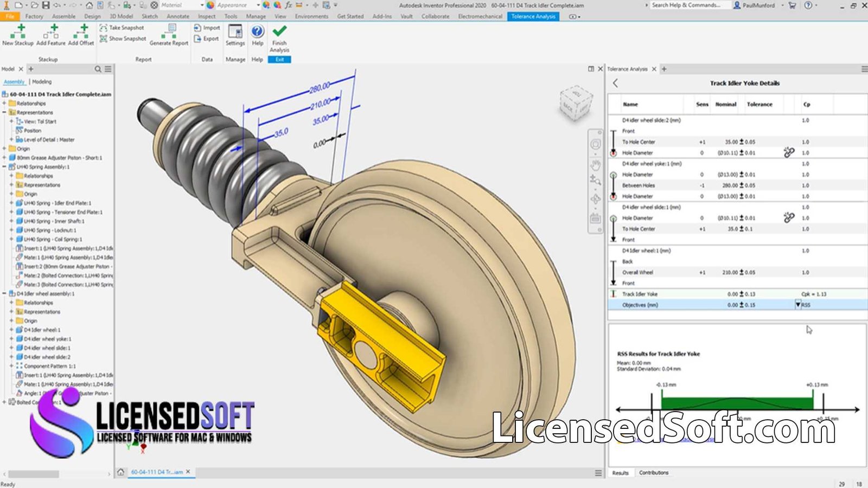Viewport: 868px width, 488px height.
Task: Select the Overall Wheel row
Action: click(737, 272)
